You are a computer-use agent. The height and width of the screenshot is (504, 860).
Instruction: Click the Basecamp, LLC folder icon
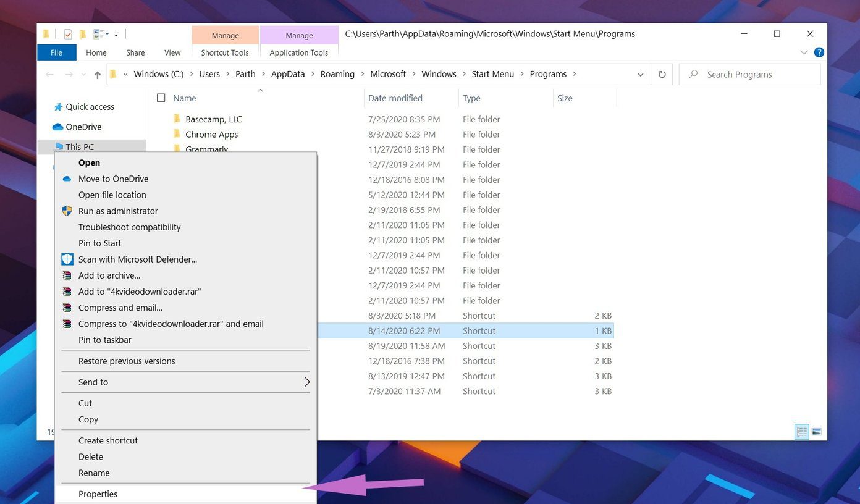coord(177,119)
